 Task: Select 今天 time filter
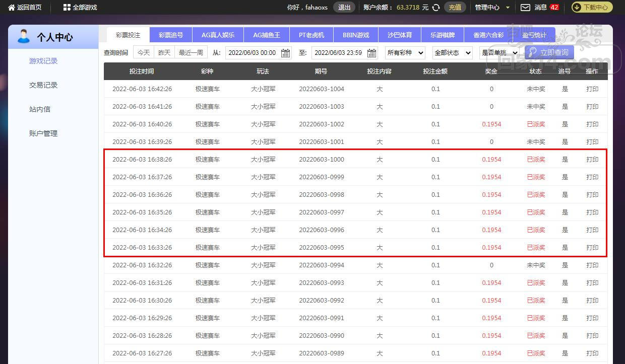[144, 52]
